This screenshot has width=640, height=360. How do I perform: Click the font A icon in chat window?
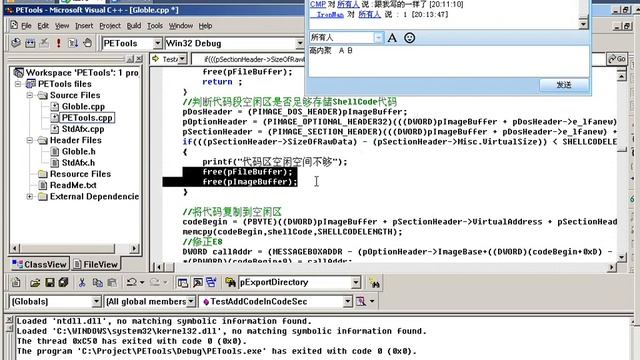point(392,38)
